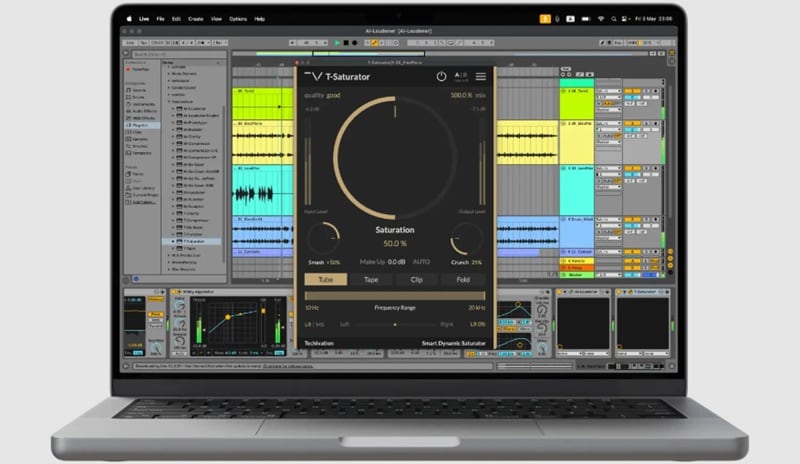Image resolution: width=800 pixels, height=464 pixels.
Task: Click the round arrangement record button
Action: pos(355,43)
